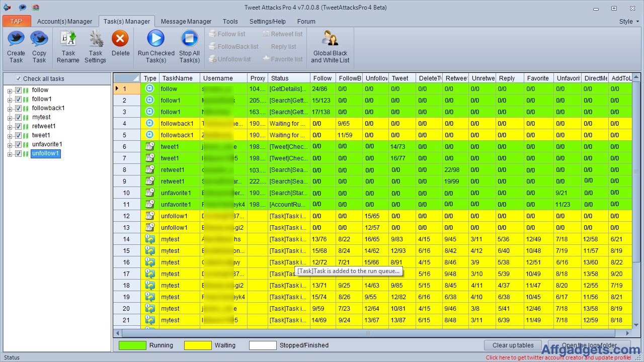
Task: Open Settings/Help tab
Action: coord(268,22)
